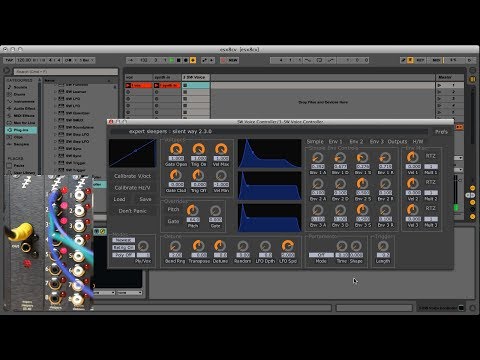Screen dimensions: 480x360
Task: Stop playback with the Stop button
Action: (x=179, y=60)
